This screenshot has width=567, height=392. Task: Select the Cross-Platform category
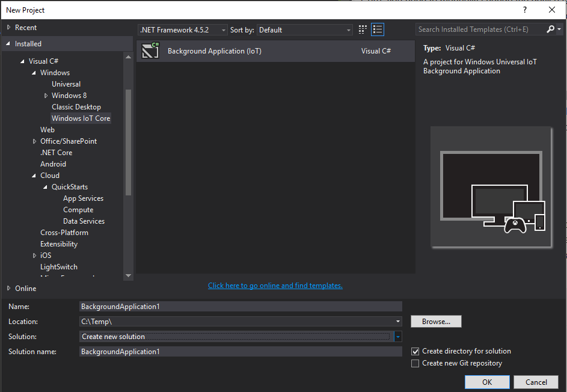pyautogui.click(x=64, y=233)
